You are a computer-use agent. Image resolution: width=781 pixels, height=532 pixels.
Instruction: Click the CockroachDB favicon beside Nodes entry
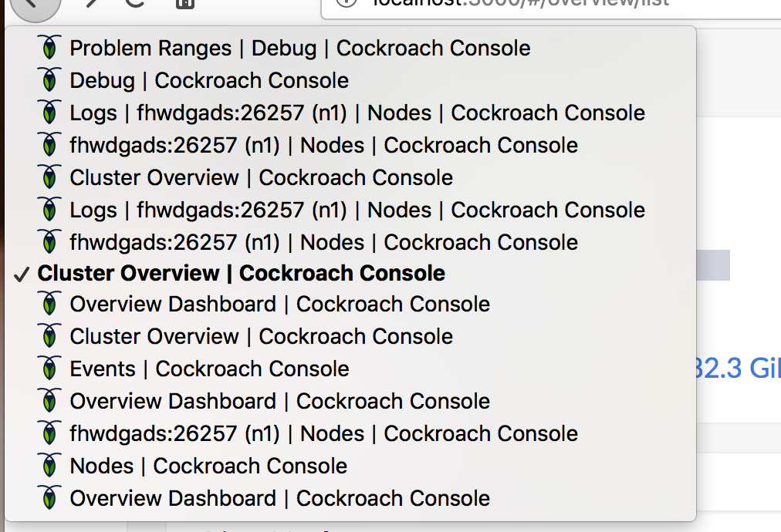49,466
